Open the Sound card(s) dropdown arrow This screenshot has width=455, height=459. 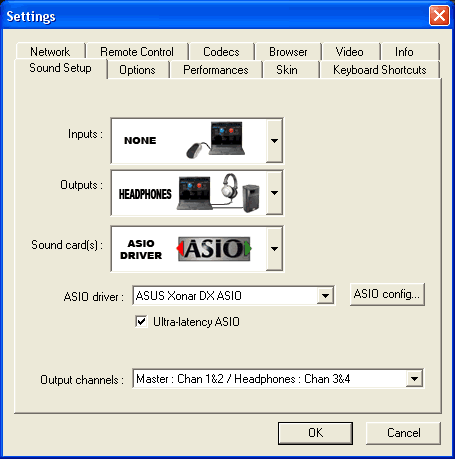point(274,249)
